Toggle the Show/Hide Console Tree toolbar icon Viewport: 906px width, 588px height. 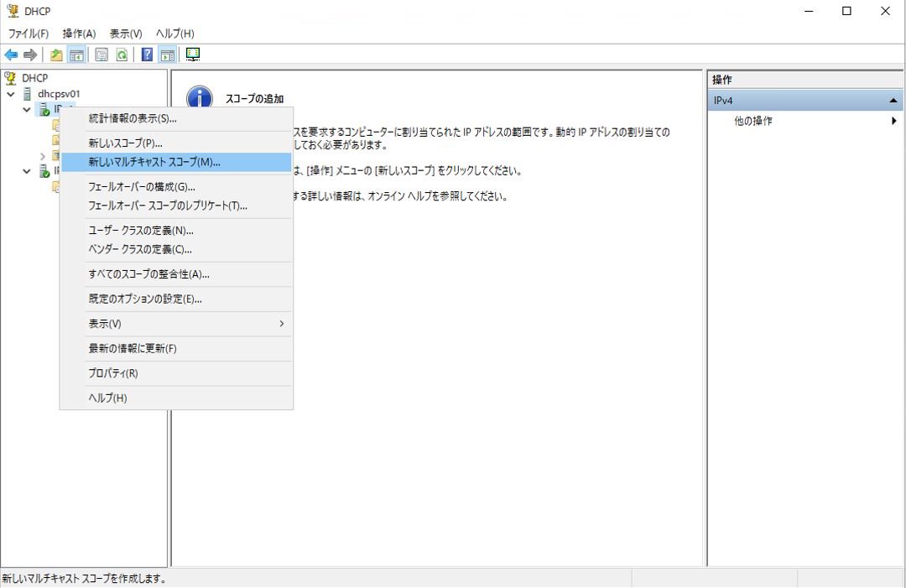coord(76,55)
